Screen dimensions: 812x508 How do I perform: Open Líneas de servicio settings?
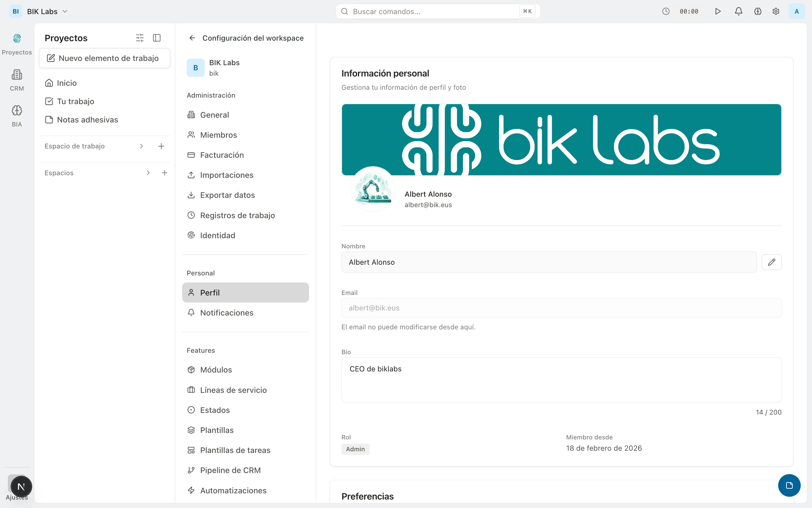(x=245, y=390)
